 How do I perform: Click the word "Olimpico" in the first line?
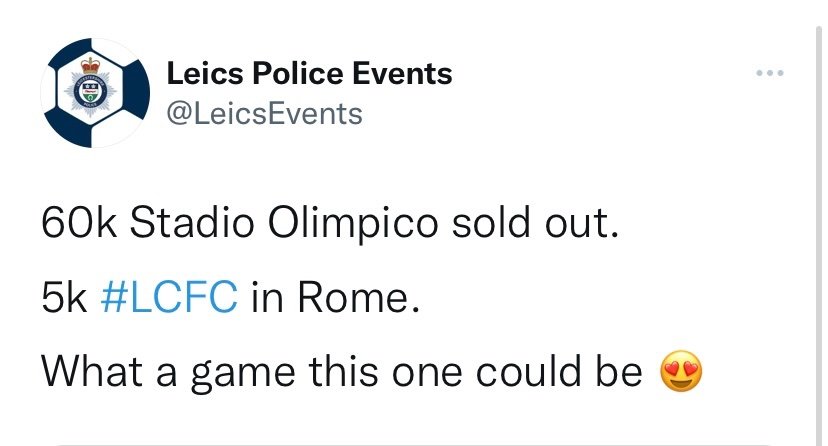tap(353, 222)
